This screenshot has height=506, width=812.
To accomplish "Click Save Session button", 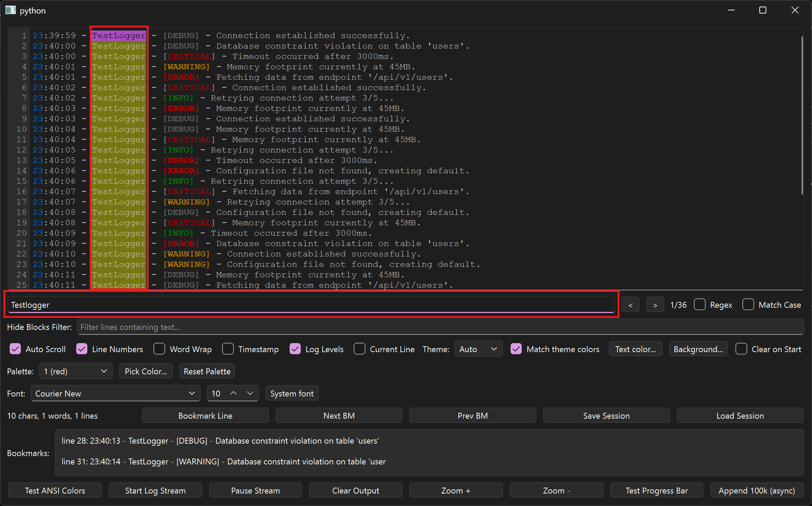I will tap(606, 416).
